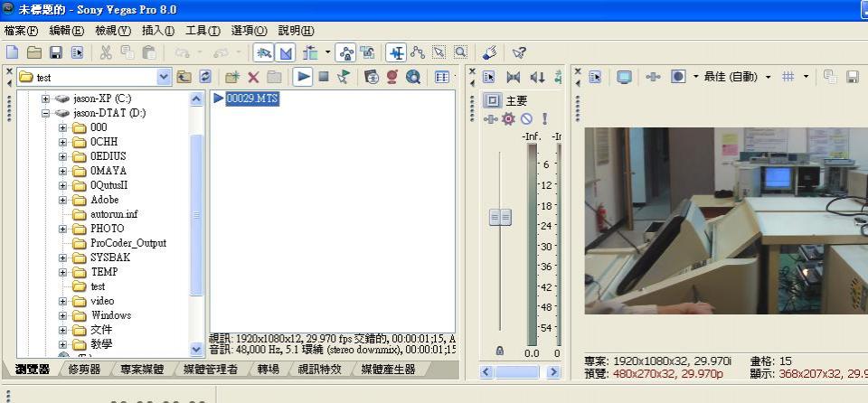Click the Cut scissors icon

coord(105,52)
